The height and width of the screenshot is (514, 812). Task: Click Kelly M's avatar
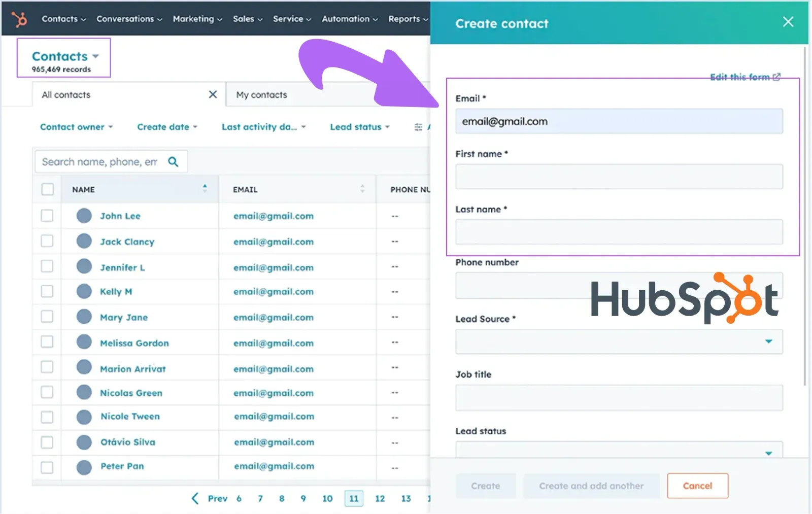pyautogui.click(x=84, y=291)
